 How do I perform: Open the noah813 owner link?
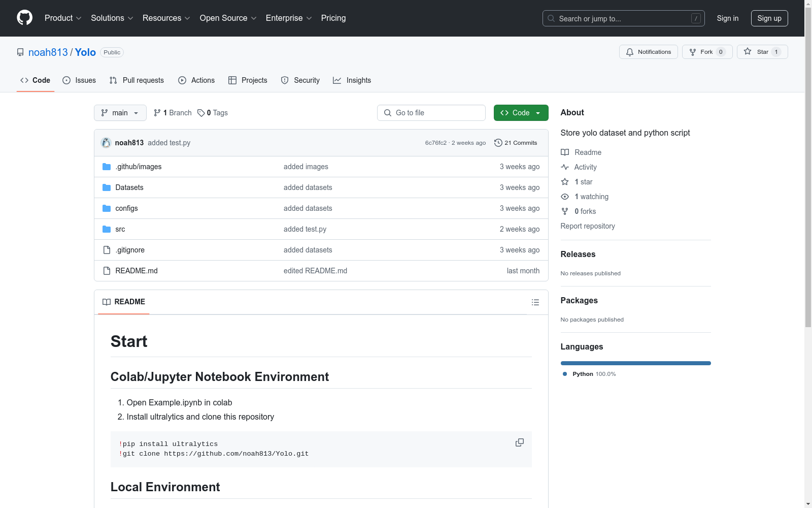coord(48,52)
